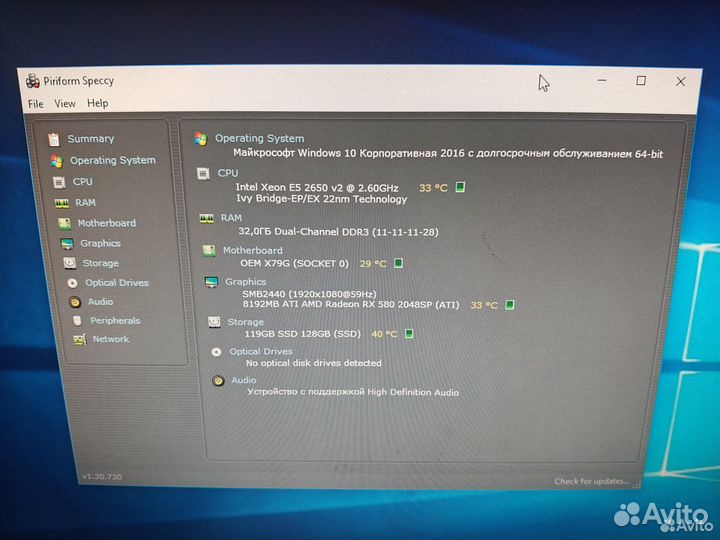Click No optical disk drives detected text
The image size is (720, 540).
[314, 363]
